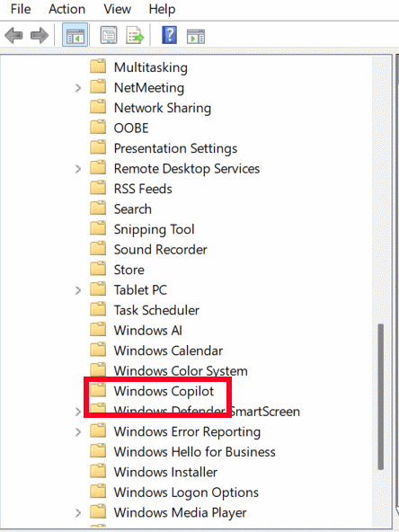Open the Action menu
Screen dimensions: 399x532
[66, 9]
